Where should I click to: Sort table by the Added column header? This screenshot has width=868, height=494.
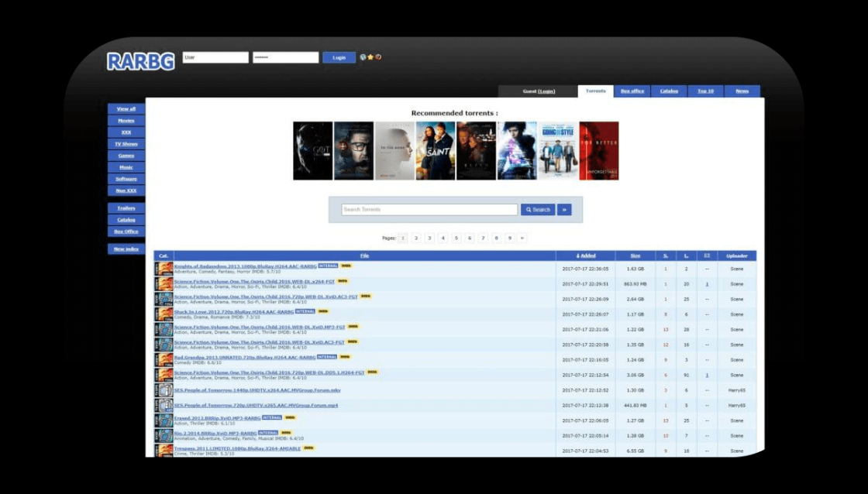tap(586, 256)
